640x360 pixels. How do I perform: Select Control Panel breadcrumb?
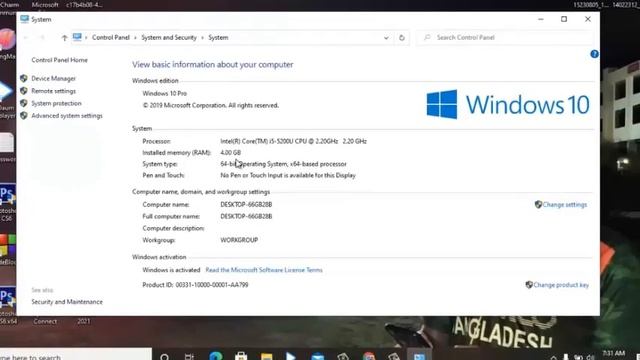(111, 38)
